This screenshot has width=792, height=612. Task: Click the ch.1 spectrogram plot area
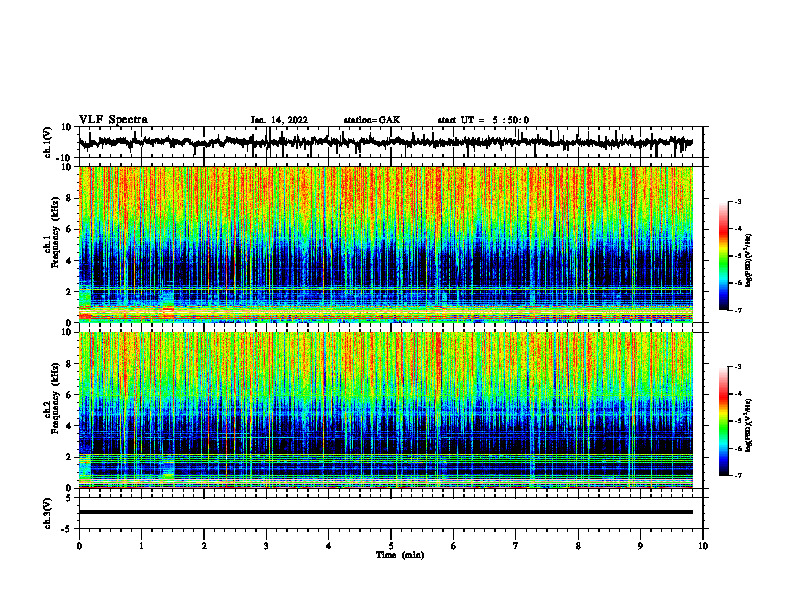(x=386, y=244)
